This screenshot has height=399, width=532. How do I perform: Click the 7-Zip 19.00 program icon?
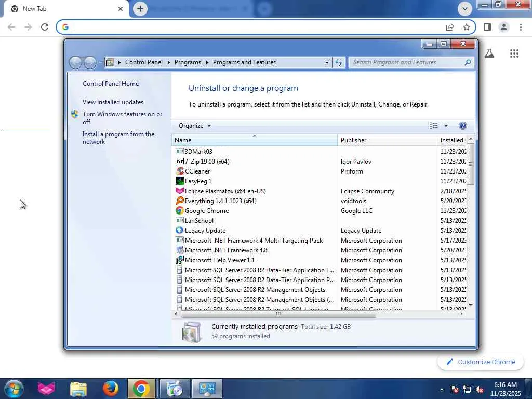coord(179,161)
